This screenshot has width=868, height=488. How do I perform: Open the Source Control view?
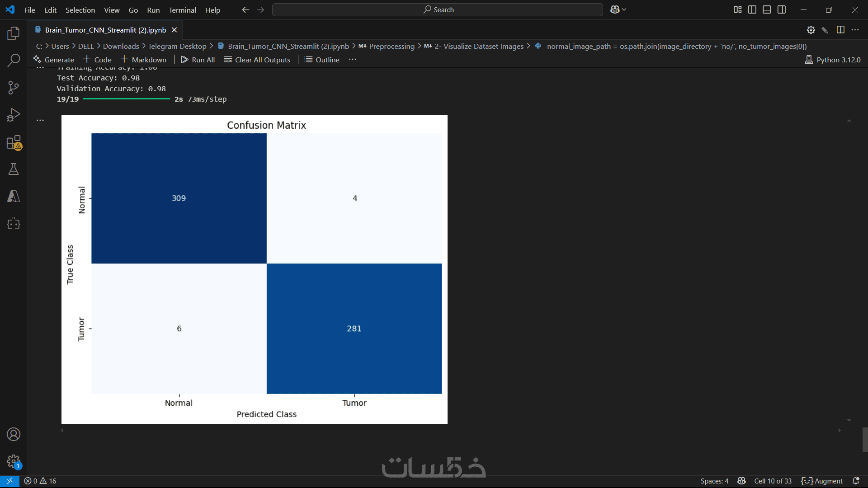tap(14, 88)
